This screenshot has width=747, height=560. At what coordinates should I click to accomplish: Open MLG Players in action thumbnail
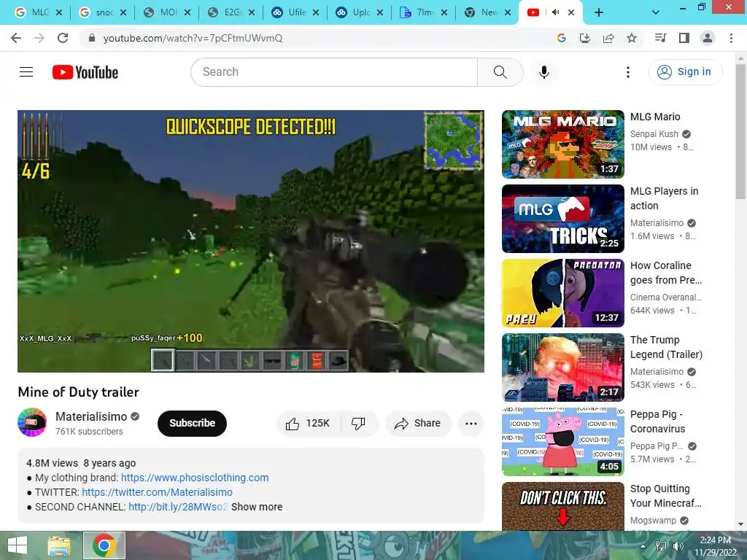(x=562, y=219)
